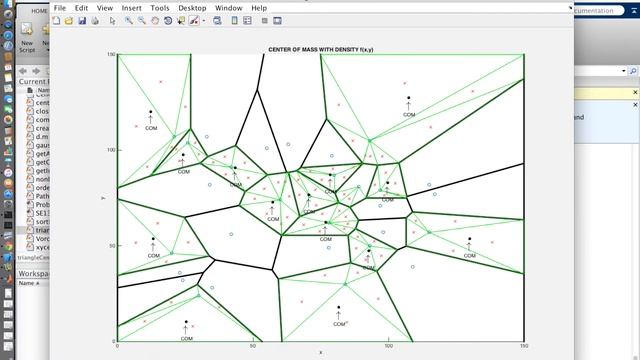Select the Edit Plot arrow tool
This screenshot has width=640, height=360.
click(113, 20)
